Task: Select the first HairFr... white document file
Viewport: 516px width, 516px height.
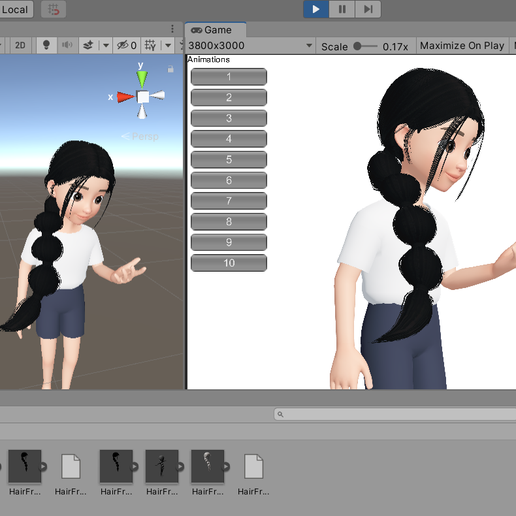Action: coord(71,466)
